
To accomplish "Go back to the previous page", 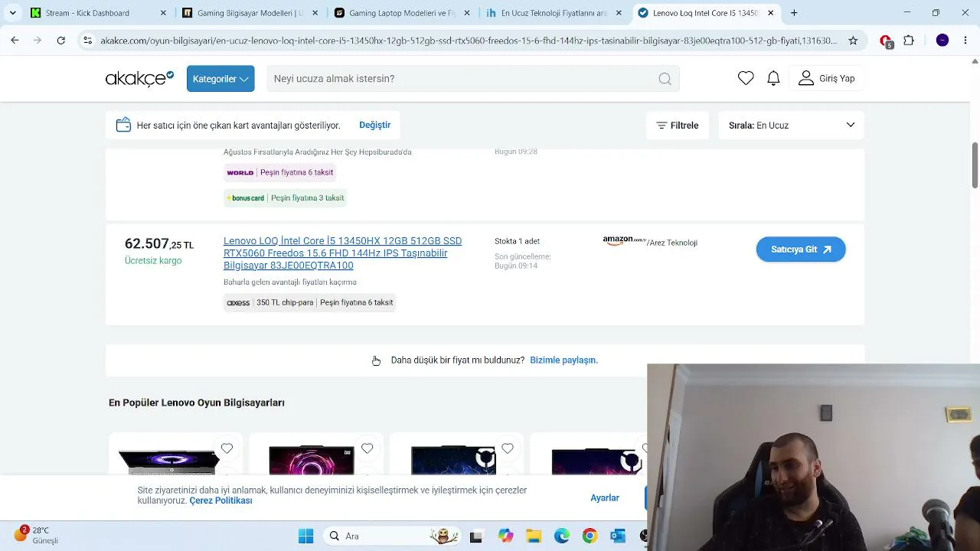I will (x=15, y=41).
